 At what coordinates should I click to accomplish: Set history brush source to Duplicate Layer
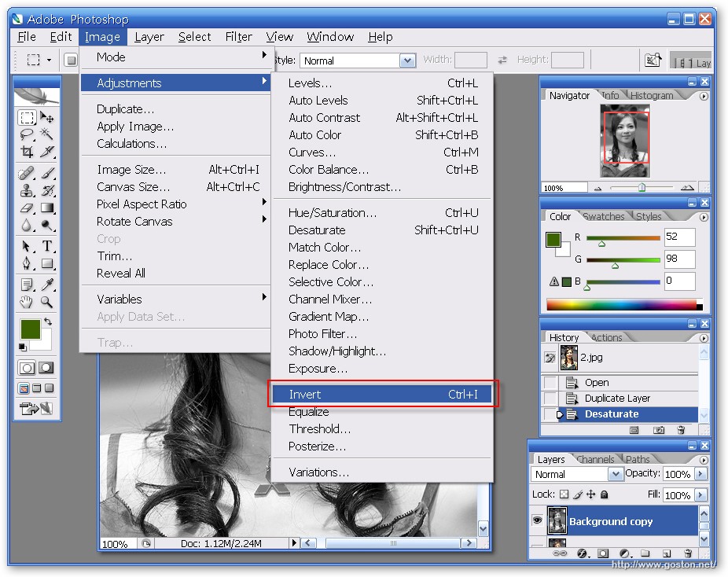550,399
